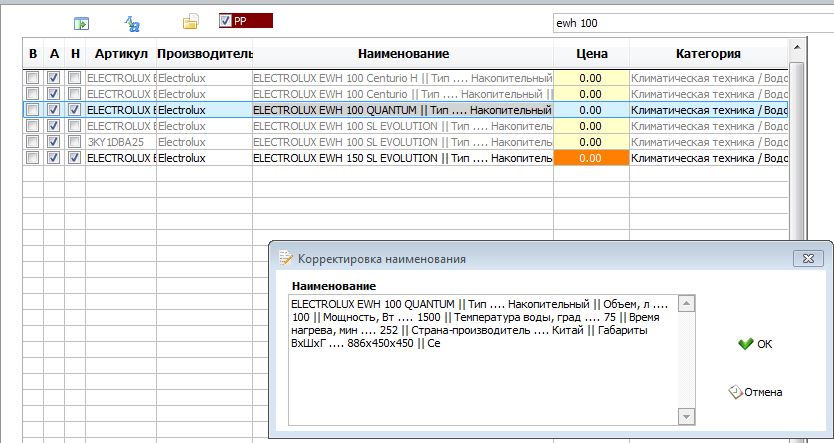The image size is (834, 443).
Task: Click the Н column header
Action: pos(75,54)
